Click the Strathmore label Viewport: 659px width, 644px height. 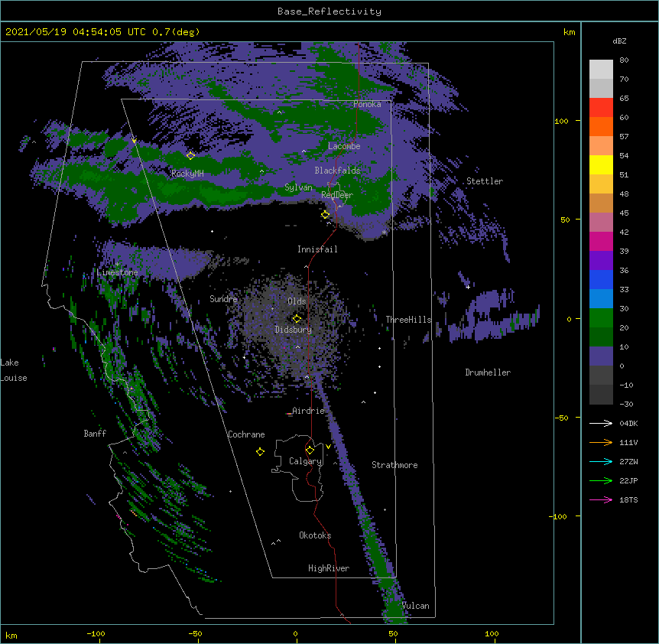(394, 465)
